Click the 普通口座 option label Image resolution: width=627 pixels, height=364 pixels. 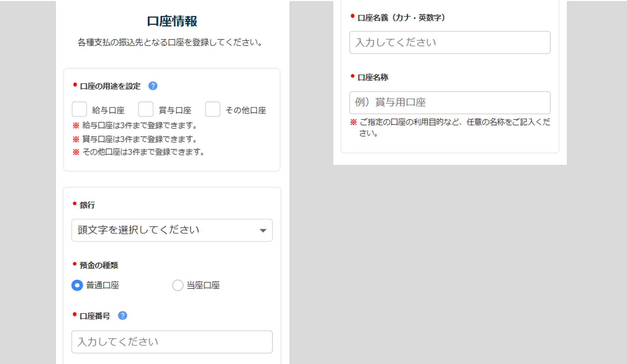pos(103,285)
